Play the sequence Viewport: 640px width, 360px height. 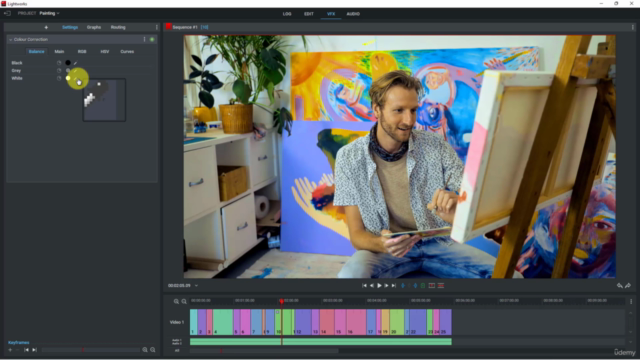[x=379, y=286]
